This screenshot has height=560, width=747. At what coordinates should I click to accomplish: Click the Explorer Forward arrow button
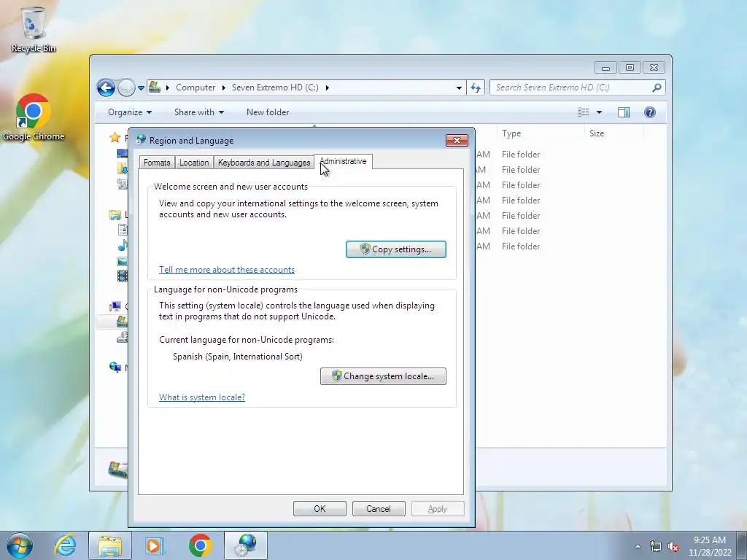click(x=125, y=87)
